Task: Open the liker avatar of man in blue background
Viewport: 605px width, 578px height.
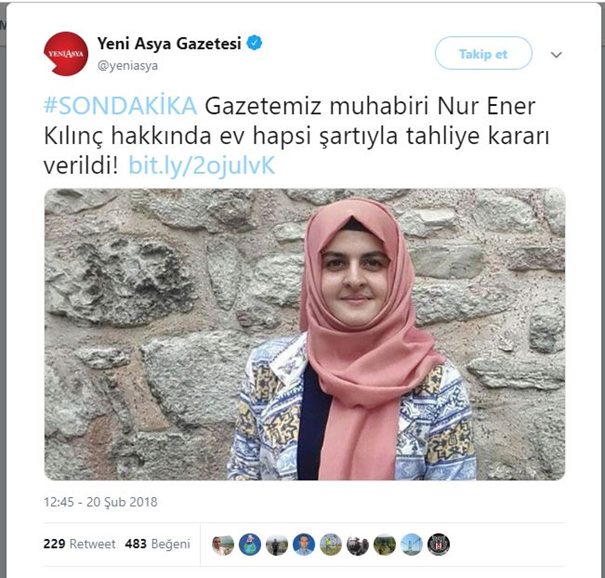Action: 304,544
